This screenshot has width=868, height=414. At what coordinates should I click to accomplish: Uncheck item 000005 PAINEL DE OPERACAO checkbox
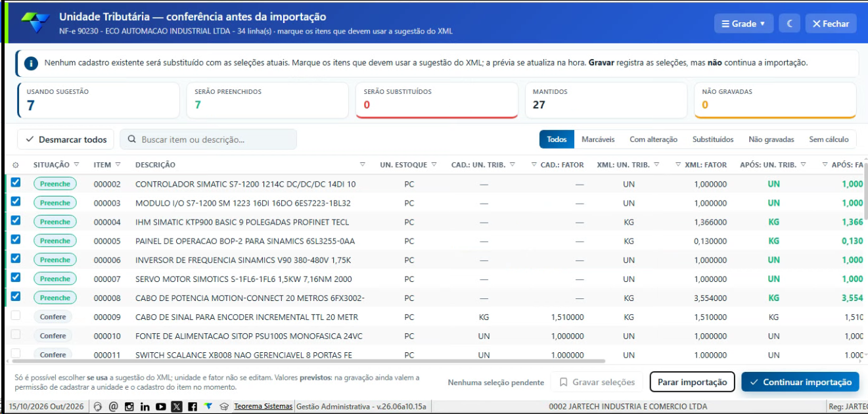[x=16, y=240]
